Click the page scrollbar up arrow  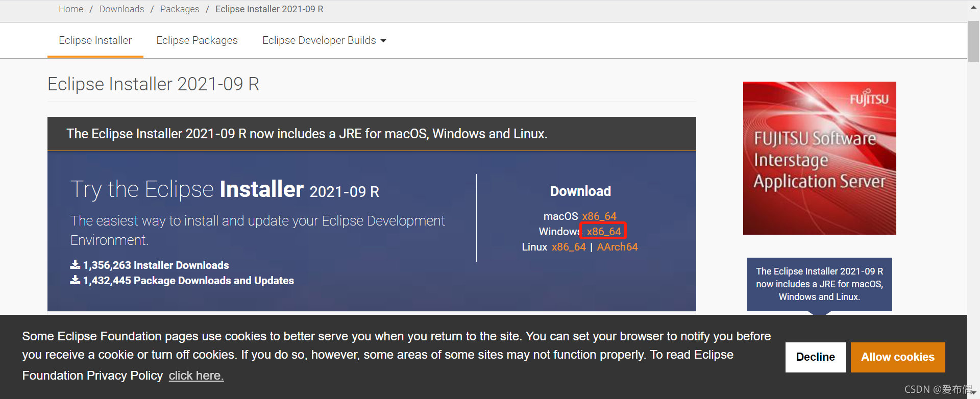[973, 8]
